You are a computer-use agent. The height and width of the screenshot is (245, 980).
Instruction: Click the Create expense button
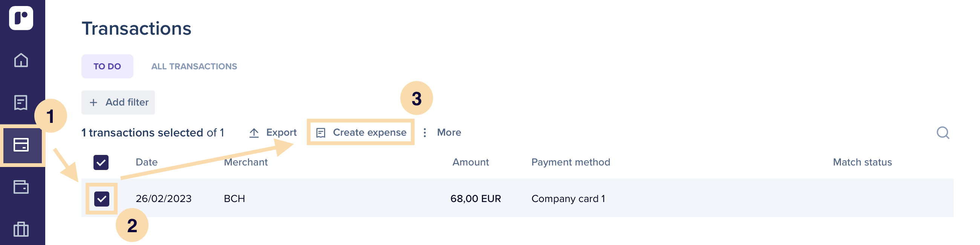point(361,132)
